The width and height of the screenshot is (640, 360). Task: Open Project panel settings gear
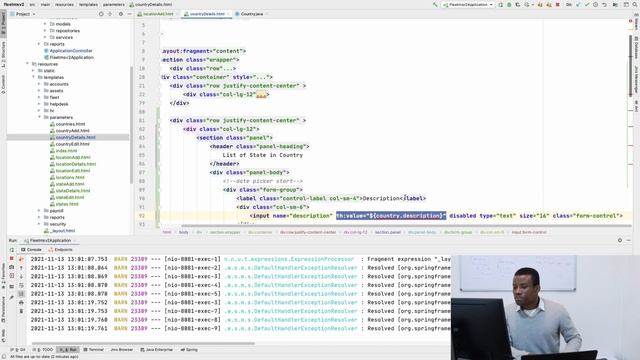pyautogui.click(x=121, y=14)
